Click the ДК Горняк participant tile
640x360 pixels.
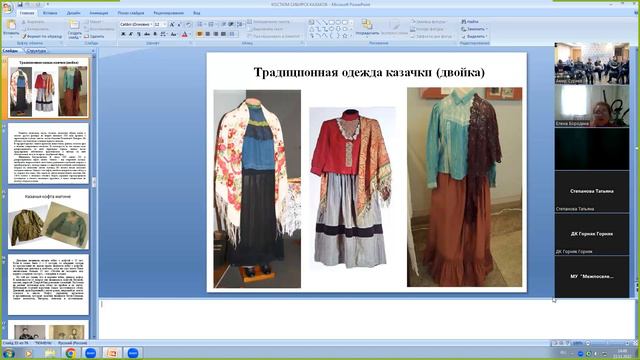591,234
